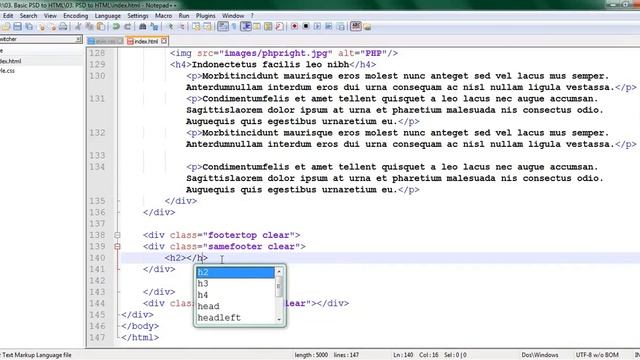Image resolution: width=640 pixels, height=360 pixels.
Task: Click the macro Playback icon
Action: point(317,27)
